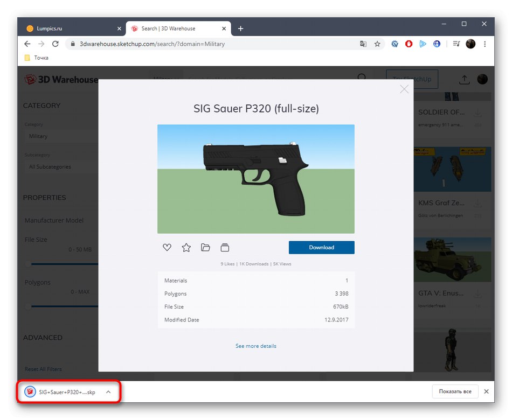
Task: Click the upload model icon
Action: pos(465,80)
